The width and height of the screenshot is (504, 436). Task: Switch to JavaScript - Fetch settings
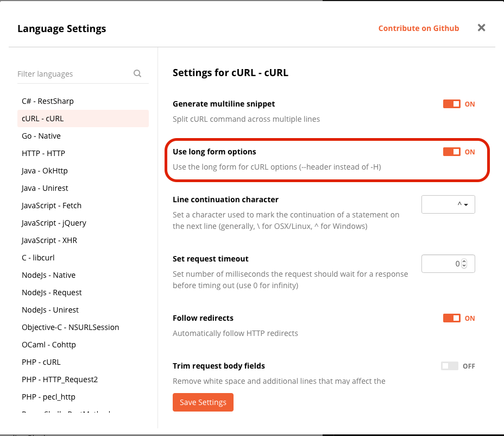[x=51, y=205]
